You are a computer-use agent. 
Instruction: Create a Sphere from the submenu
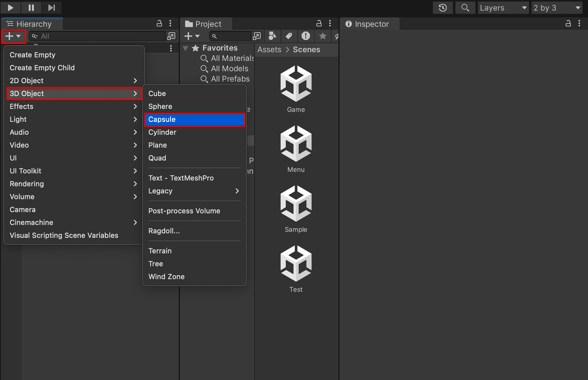coord(195,106)
